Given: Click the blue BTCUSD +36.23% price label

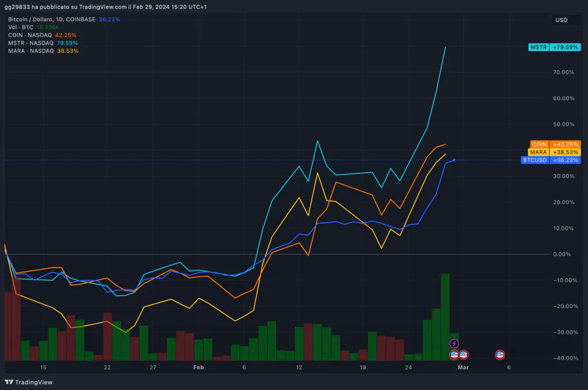Looking at the screenshot, I should click(551, 160).
